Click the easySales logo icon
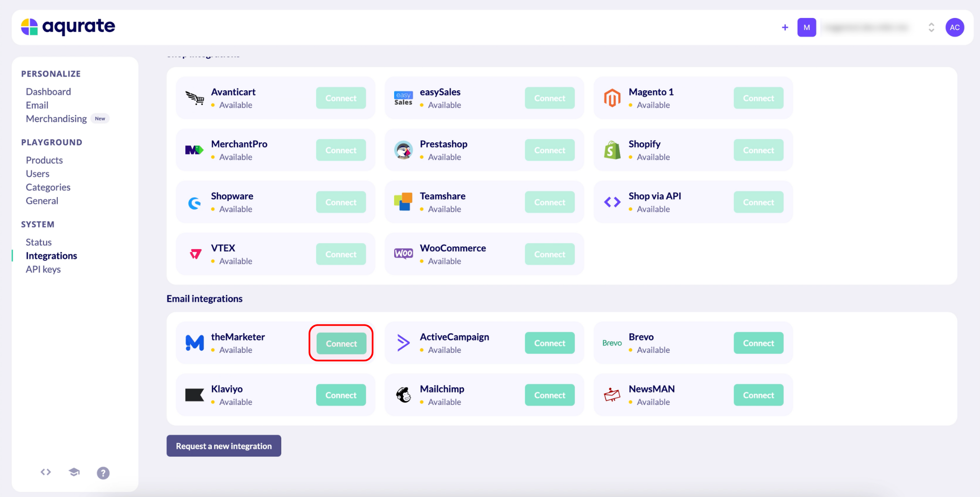980x497 pixels. click(x=403, y=98)
